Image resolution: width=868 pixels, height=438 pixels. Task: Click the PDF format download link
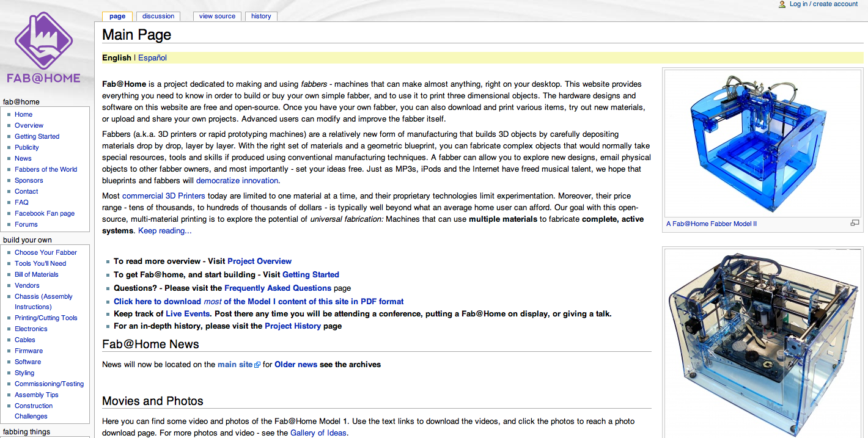pos(259,302)
